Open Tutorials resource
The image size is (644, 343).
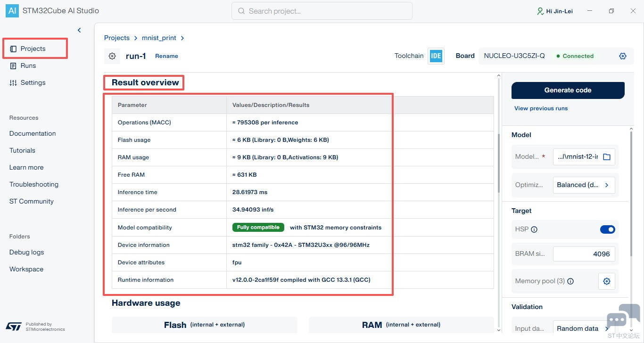(22, 150)
